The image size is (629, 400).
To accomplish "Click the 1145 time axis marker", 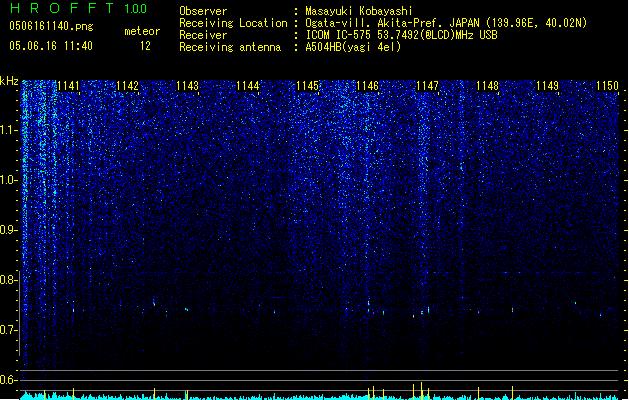I will point(307,86).
